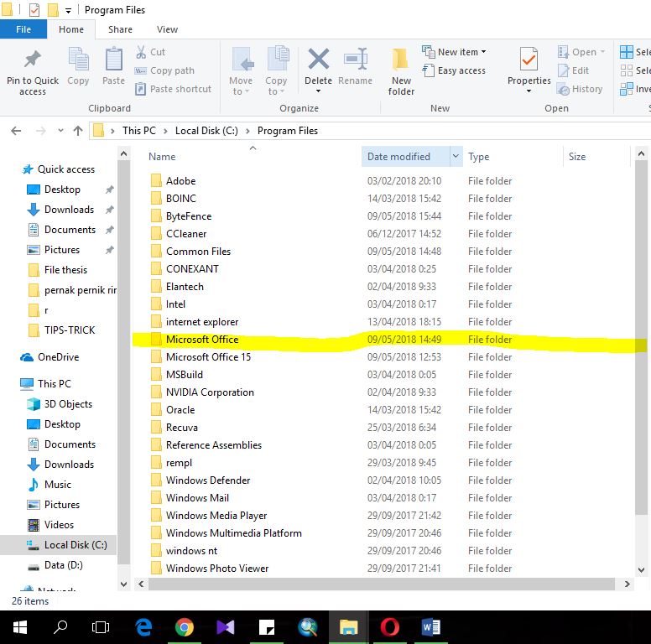Click the Delete X icon

point(319,59)
